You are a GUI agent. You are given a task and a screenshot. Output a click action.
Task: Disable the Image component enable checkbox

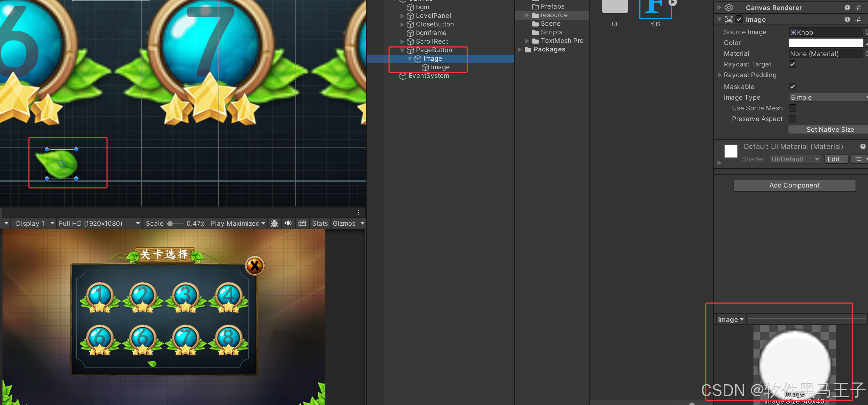point(739,19)
